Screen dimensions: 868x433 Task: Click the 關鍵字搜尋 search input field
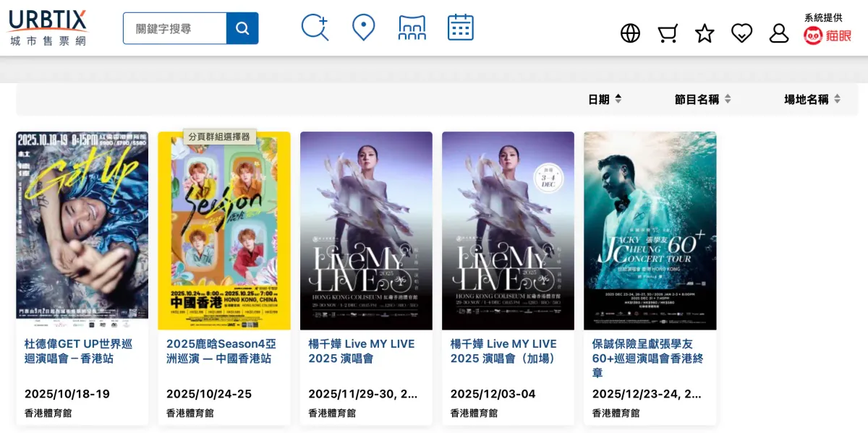[175, 28]
